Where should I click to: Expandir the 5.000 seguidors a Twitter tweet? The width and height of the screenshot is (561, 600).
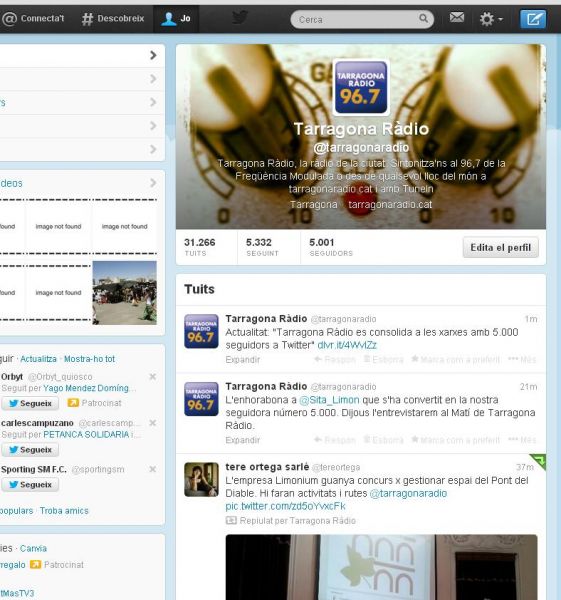point(243,360)
